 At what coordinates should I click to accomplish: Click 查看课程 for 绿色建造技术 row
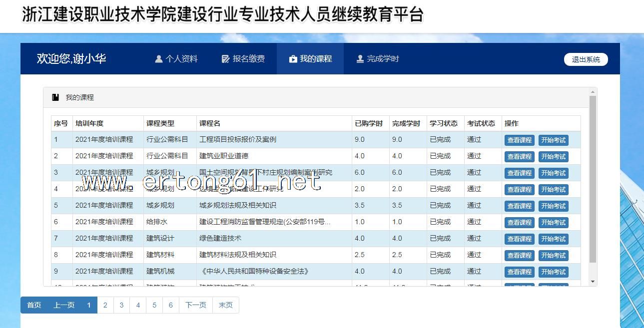pos(519,239)
